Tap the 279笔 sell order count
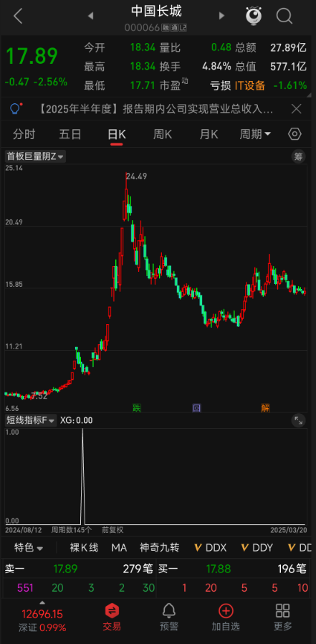The height and width of the screenshot is (644, 316). (x=138, y=569)
